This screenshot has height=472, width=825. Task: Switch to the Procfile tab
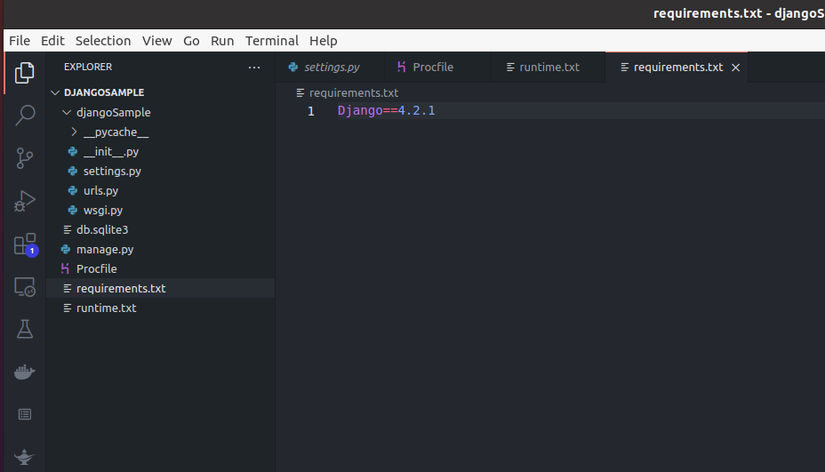(x=425, y=67)
